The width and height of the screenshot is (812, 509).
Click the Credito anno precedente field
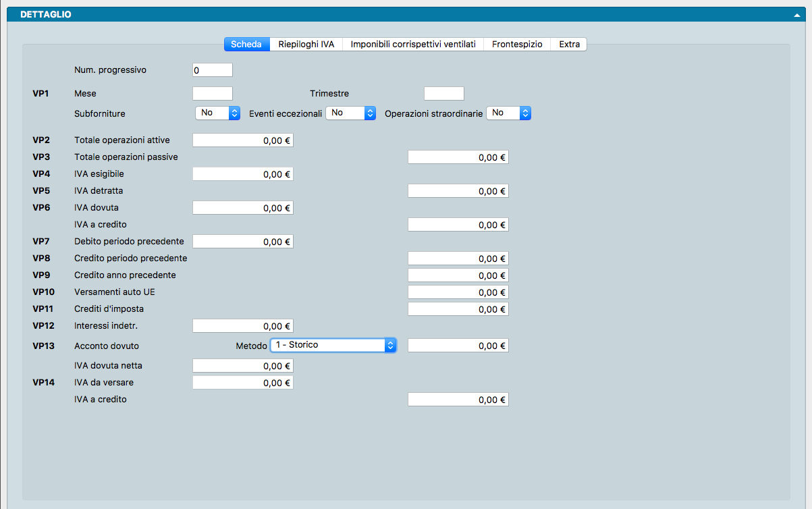[x=458, y=275]
